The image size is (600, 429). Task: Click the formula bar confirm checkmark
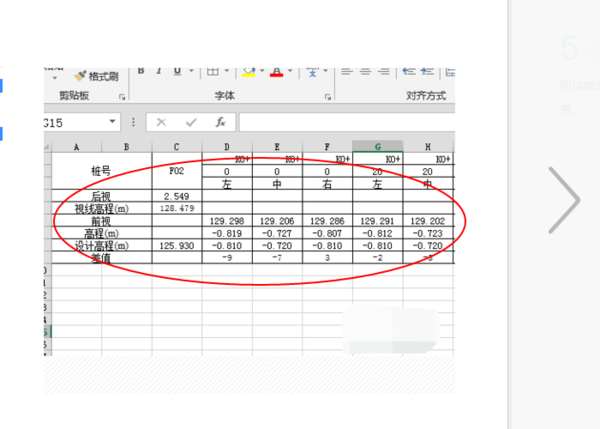click(191, 122)
